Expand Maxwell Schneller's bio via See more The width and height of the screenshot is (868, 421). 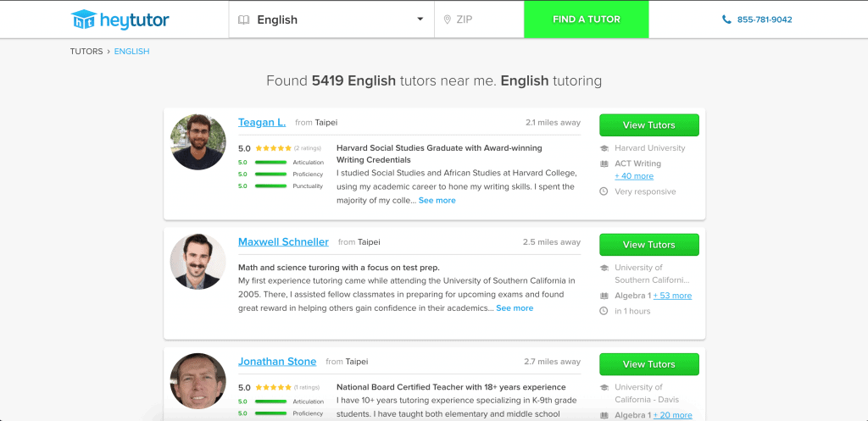coord(515,308)
